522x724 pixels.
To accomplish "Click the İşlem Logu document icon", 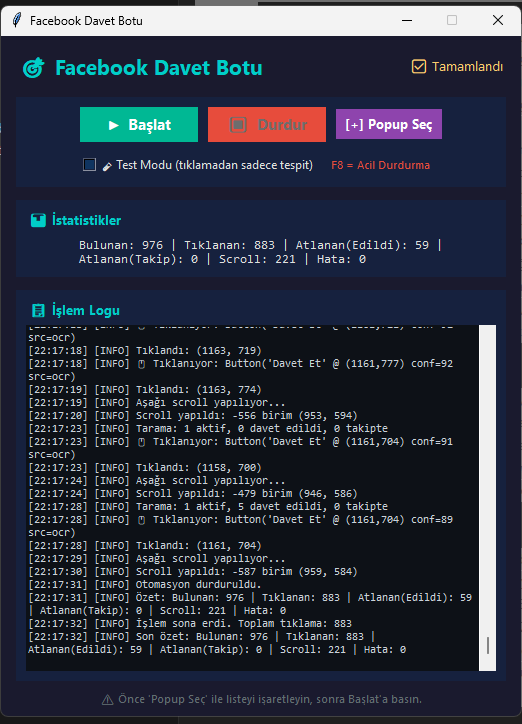I will pyautogui.click(x=38, y=310).
